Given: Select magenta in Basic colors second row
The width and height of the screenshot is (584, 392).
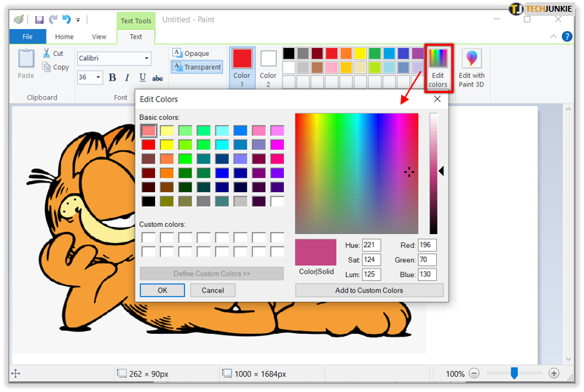Looking at the screenshot, I should click(x=277, y=145).
